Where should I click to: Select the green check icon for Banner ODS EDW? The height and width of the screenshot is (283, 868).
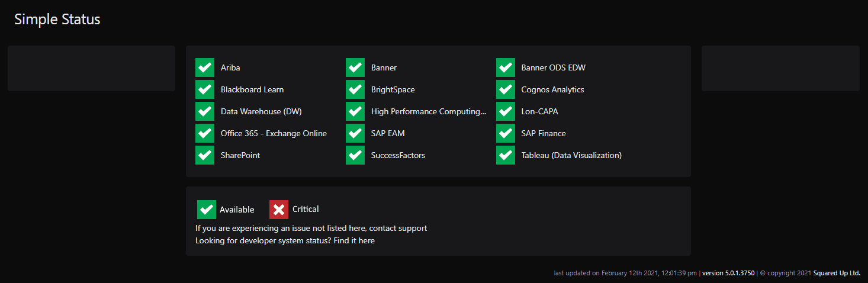point(506,67)
